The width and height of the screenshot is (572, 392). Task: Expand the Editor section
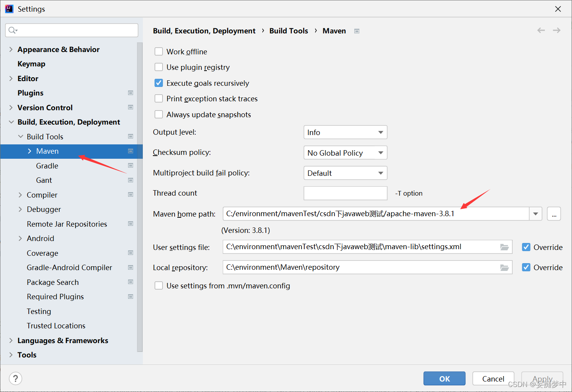tap(11, 78)
